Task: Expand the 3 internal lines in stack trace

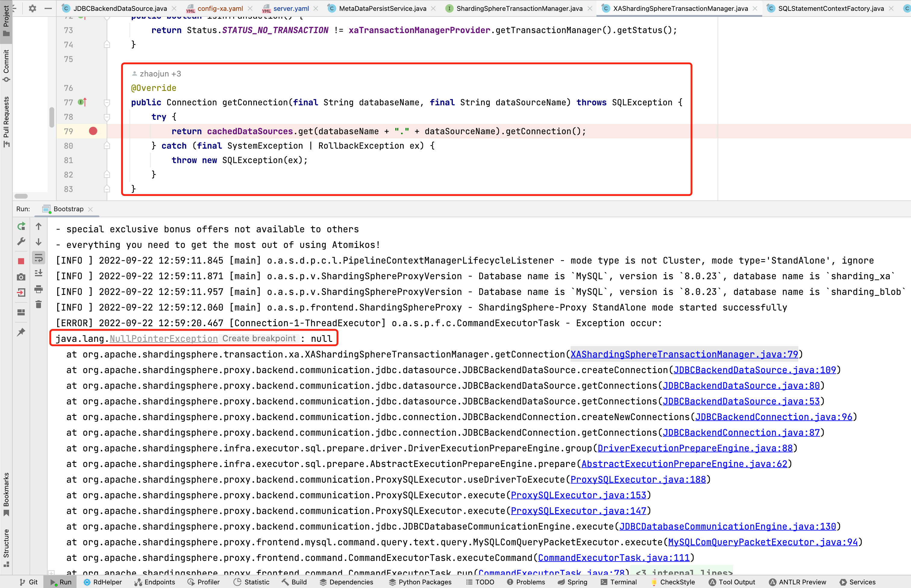Action: pyautogui.click(x=684, y=572)
